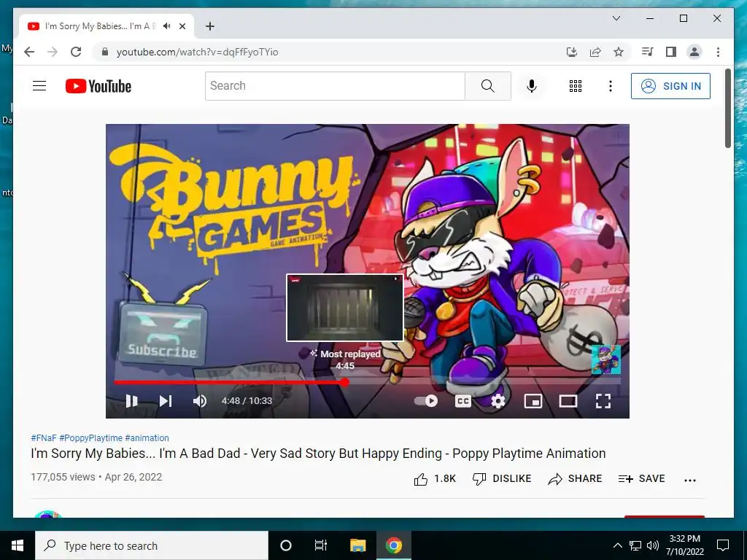View site information lock icon
The width and height of the screenshot is (747, 560).
[105, 52]
